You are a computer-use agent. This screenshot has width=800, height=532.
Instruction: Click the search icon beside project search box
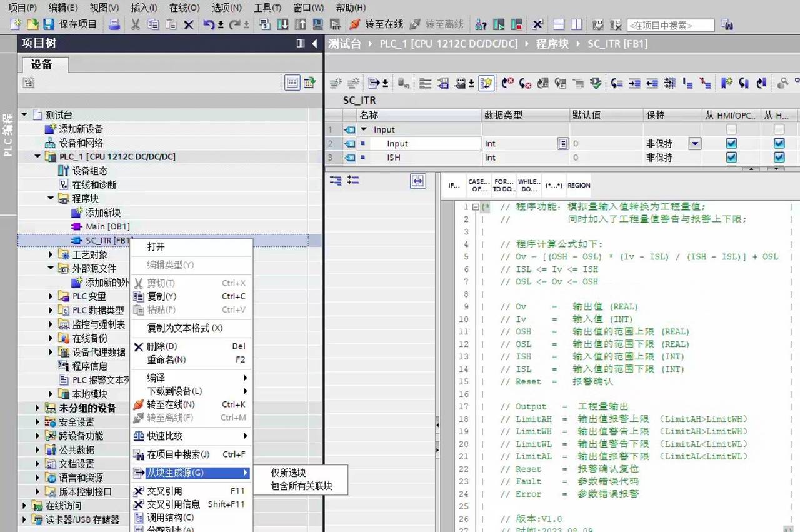coord(727,24)
